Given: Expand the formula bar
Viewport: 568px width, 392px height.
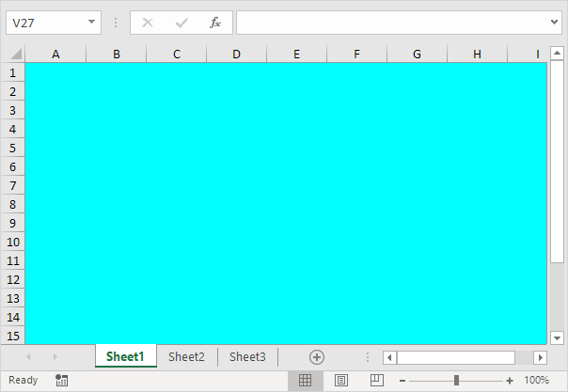Looking at the screenshot, I should pos(555,23).
